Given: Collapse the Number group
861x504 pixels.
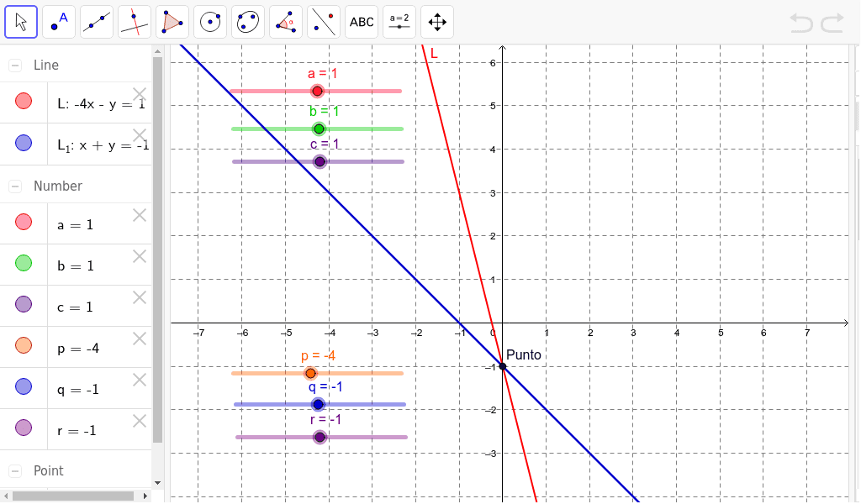Looking at the screenshot, I should click(x=15, y=186).
